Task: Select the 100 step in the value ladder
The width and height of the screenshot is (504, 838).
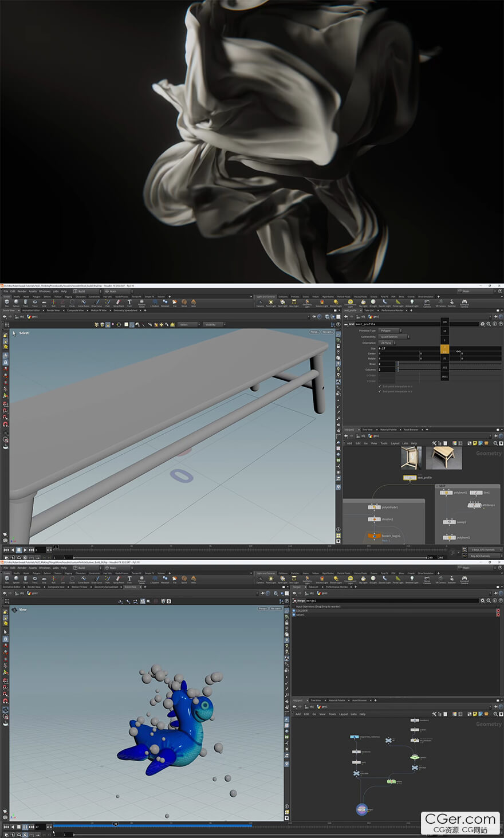Action: pos(444,322)
